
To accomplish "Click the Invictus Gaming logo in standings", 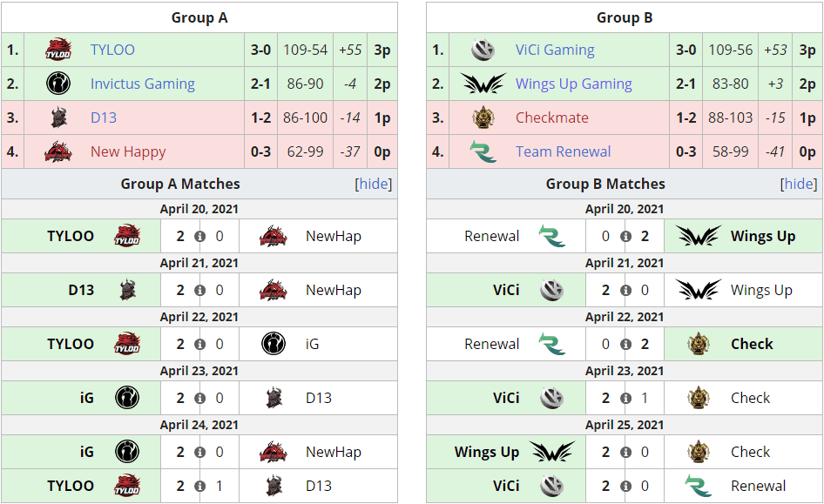I will 58,84.
